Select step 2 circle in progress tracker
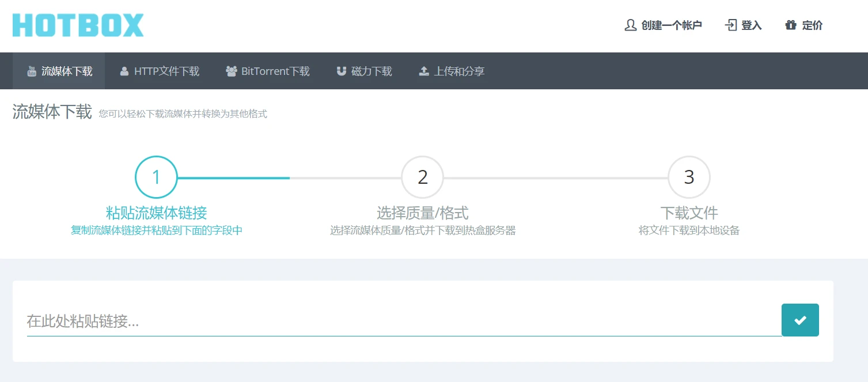Image resolution: width=868 pixels, height=382 pixels. pyautogui.click(x=423, y=177)
